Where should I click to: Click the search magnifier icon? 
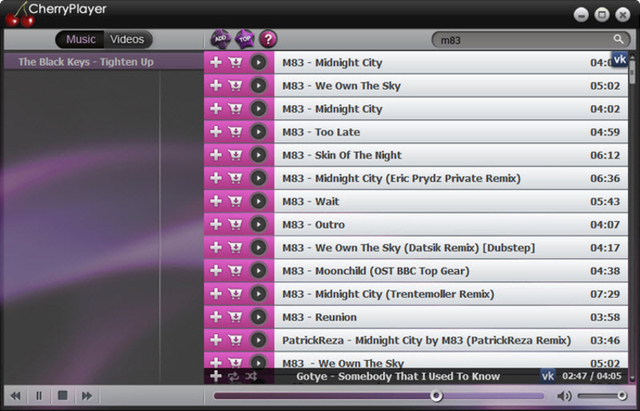tap(619, 39)
